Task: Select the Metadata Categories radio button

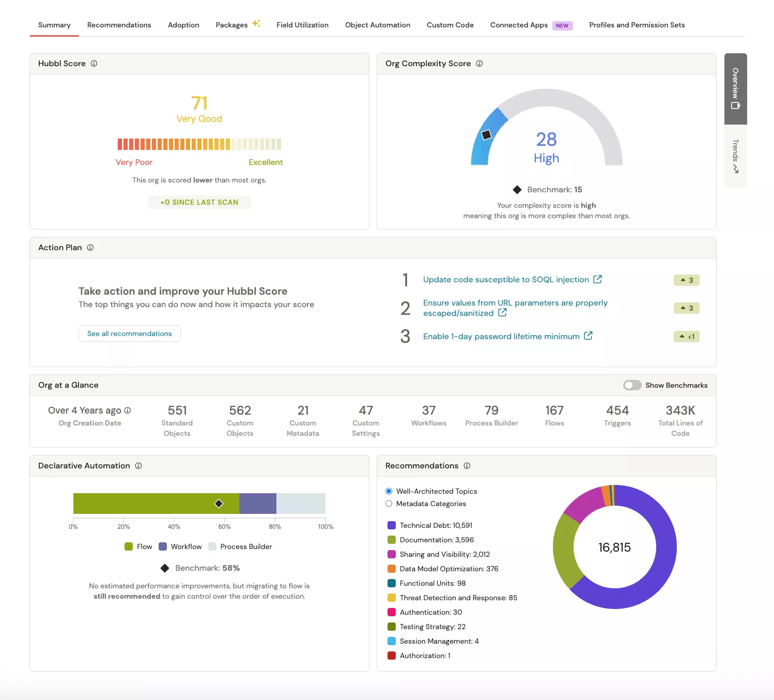Action: 389,504
